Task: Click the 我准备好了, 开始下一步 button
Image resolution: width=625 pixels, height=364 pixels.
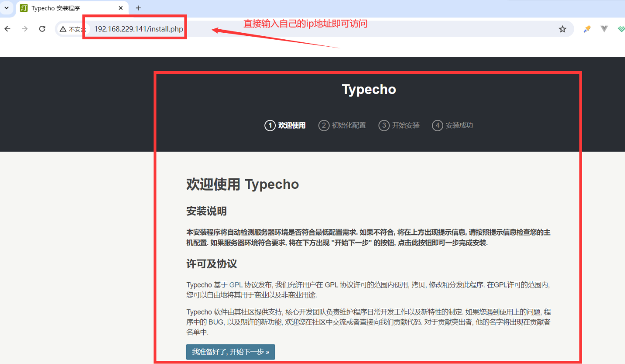Action: tap(230, 352)
